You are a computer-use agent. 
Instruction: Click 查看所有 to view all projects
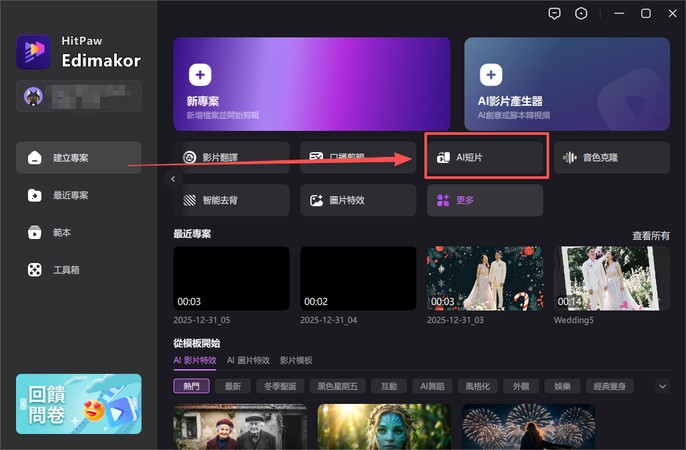[651, 236]
